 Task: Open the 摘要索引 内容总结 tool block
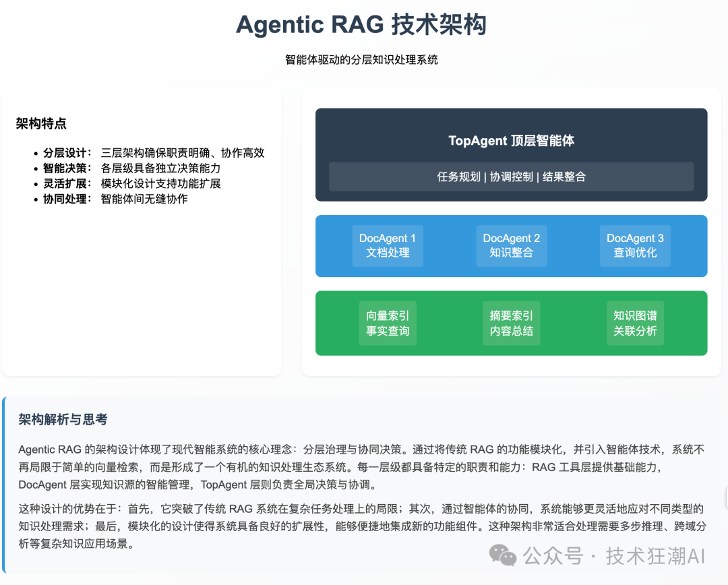point(511,324)
